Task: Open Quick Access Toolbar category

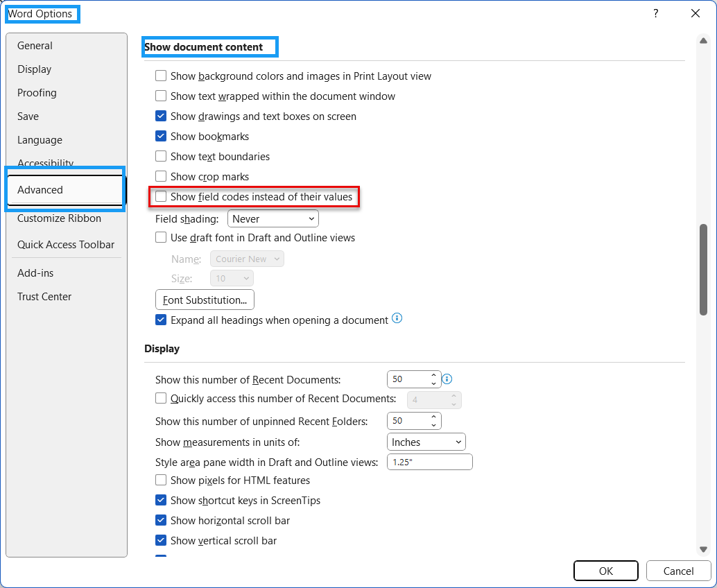Action: tap(66, 245)
